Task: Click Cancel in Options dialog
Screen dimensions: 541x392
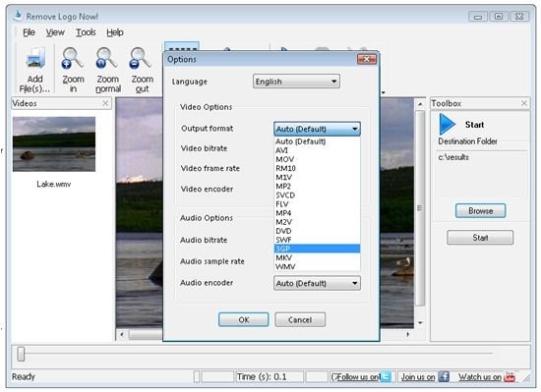Action: [300, 319]
